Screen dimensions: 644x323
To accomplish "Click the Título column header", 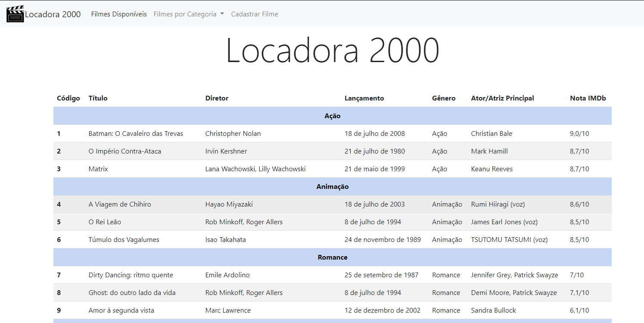I will [98, 98].
